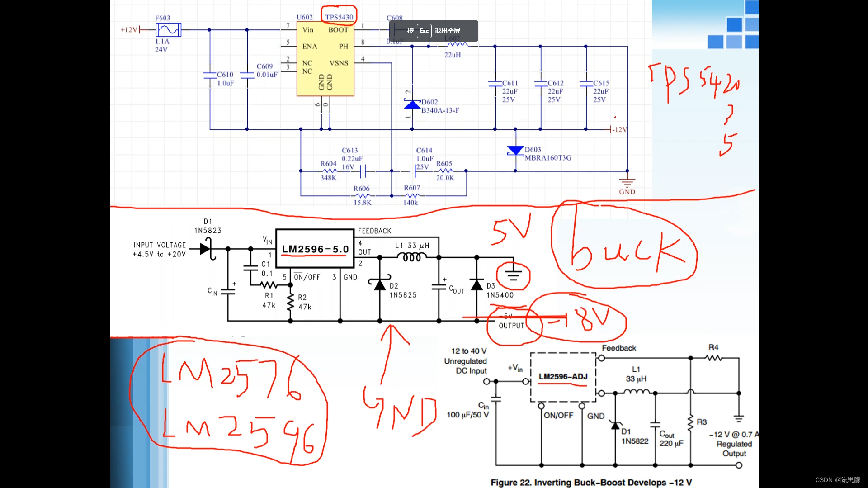This screenshot has width=868, height=488.
Task: Click the R3 resistor symbol in Figure 22
Action: (x=690, y=423)
